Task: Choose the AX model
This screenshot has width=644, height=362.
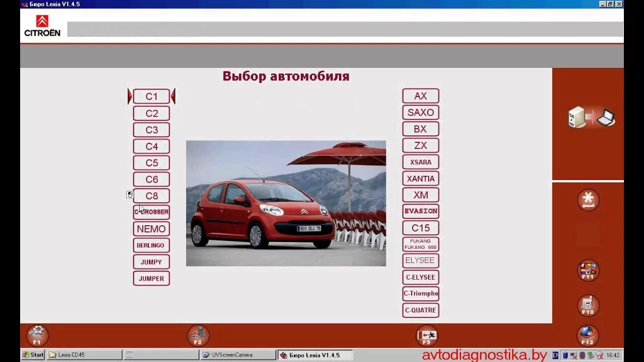Action: click(x=421, y=96)
